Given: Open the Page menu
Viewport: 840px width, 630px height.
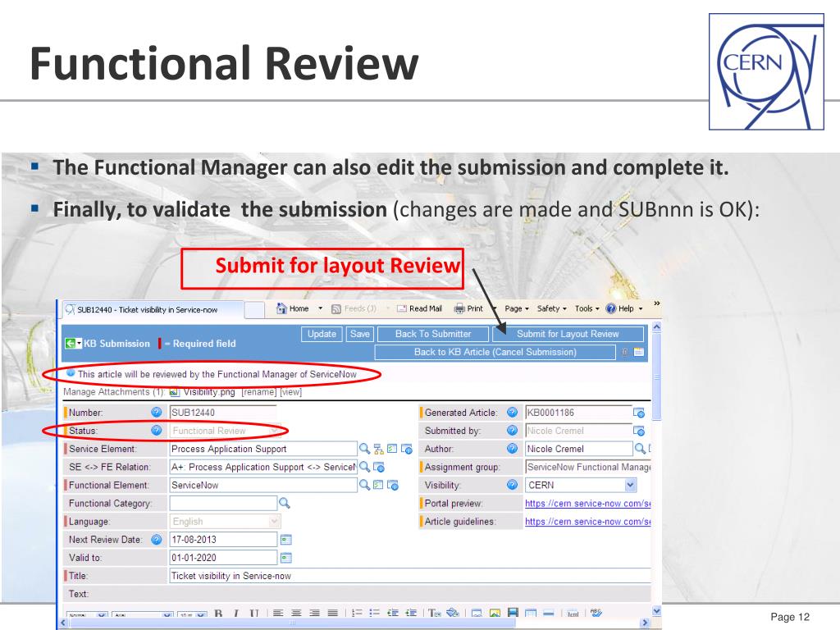Looking at the screenshot, I should pyautogui.click(x=517, y=308).
